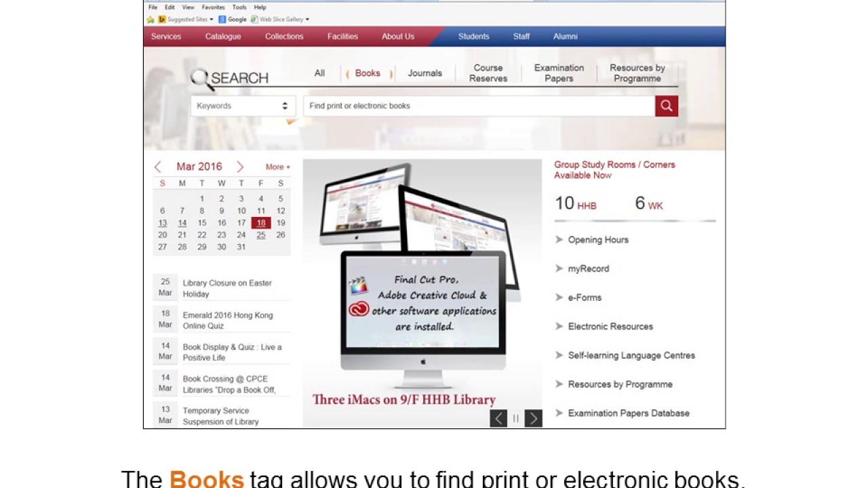
Task: Open the Favorites menu
Action: click(213, 7)
